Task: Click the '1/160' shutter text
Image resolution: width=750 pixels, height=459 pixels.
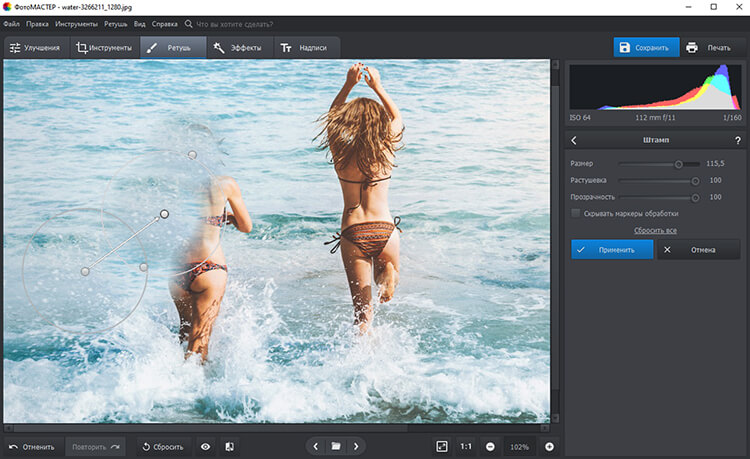Action: coord(732,118)
